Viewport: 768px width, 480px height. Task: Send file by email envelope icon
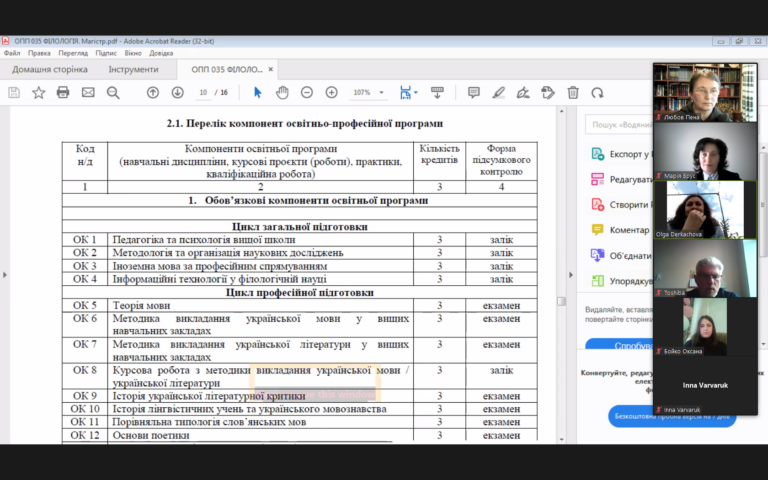pyautogui.click(x=88, y=92)
